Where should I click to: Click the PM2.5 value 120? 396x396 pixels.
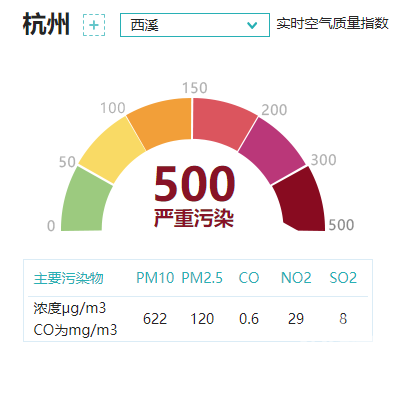(202, 319)
